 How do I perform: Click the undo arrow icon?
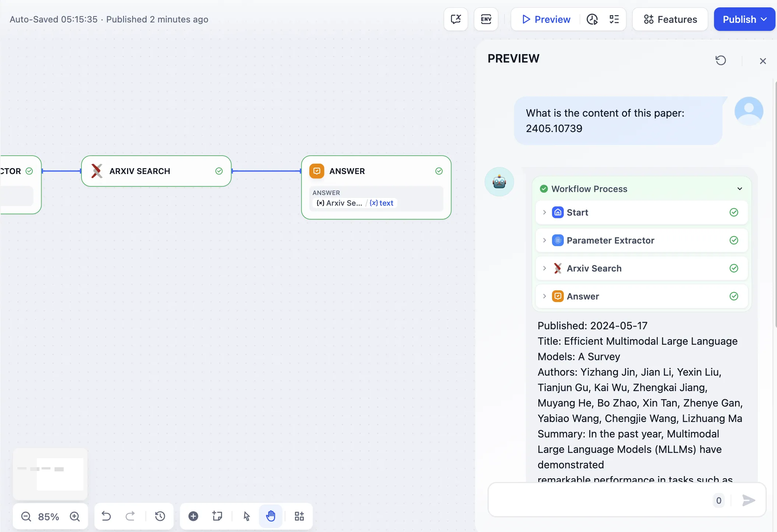click(x=106, y=516)
